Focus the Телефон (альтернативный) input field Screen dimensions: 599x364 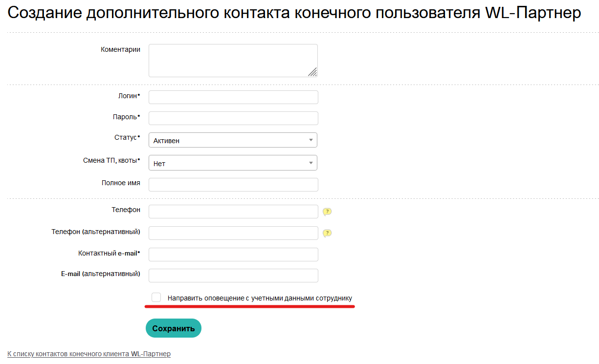pyautogui.click(x=233, y=233)
